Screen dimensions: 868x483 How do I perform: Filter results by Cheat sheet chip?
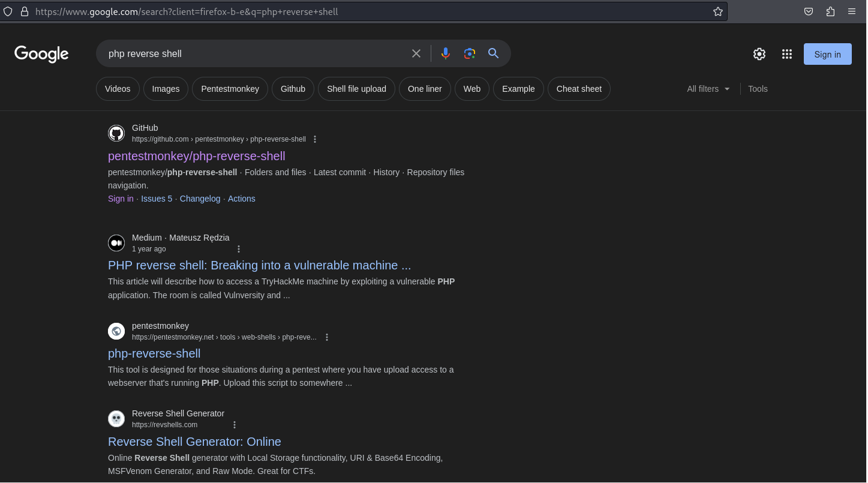(x=578, y=89)
